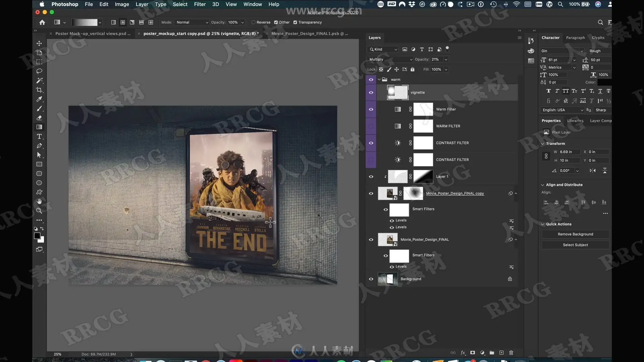Select the Move tool
This screenshot has height=362, width=644.
(39, 43)
